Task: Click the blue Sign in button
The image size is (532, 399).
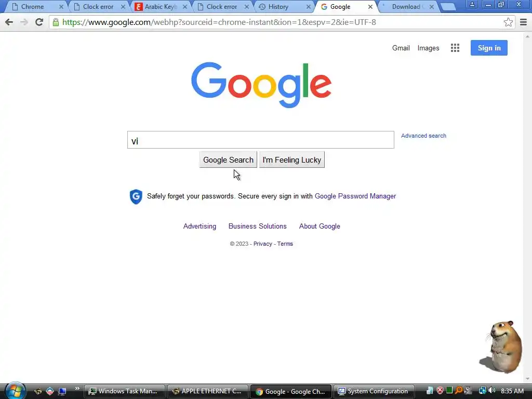Action: 489,48
